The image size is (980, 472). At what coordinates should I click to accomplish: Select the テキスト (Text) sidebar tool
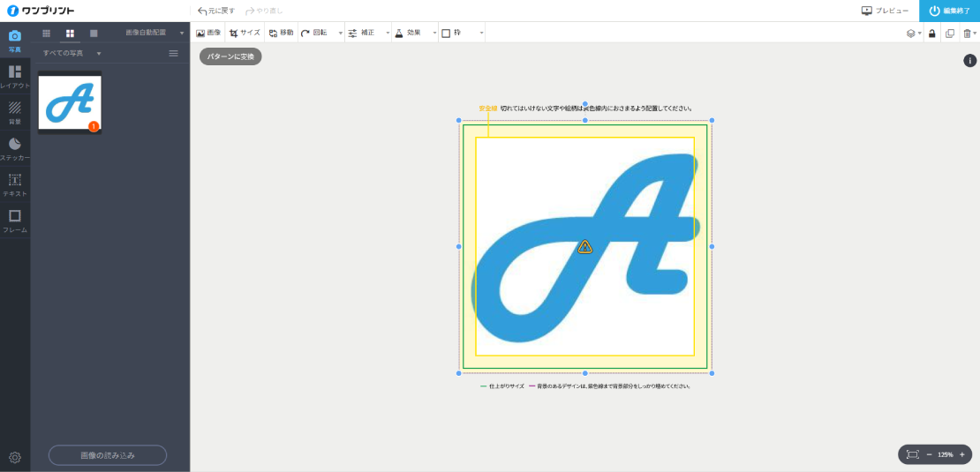coord(15,184)
